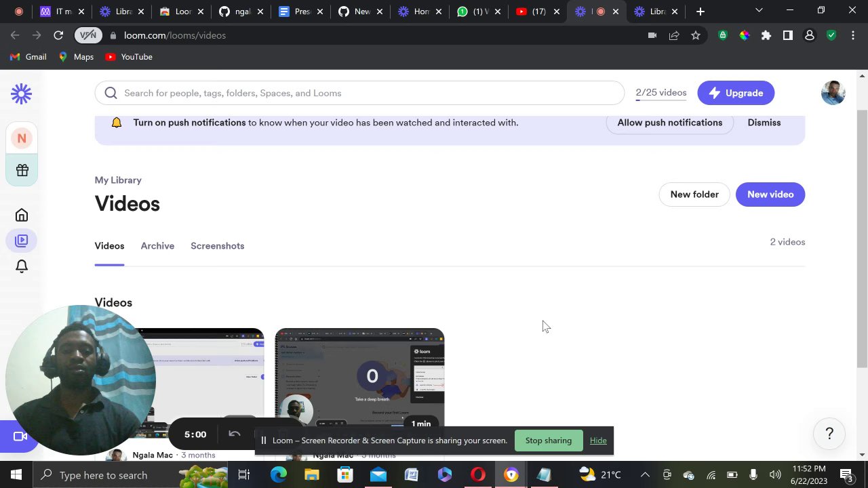Reload the page with refresh icon
868x488 pixels.
click(58, 35)
